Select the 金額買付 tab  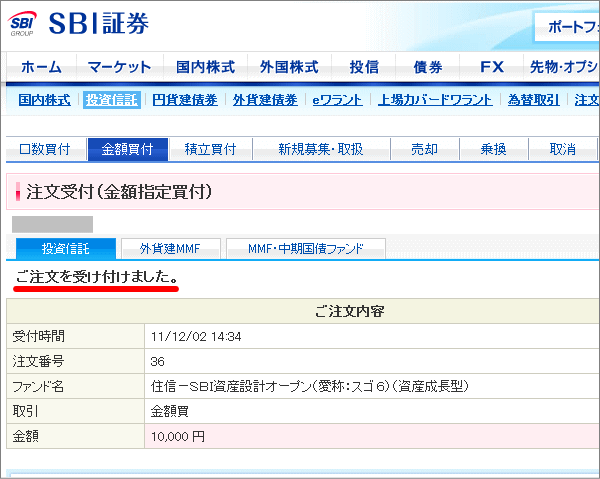tap(128, 149)
